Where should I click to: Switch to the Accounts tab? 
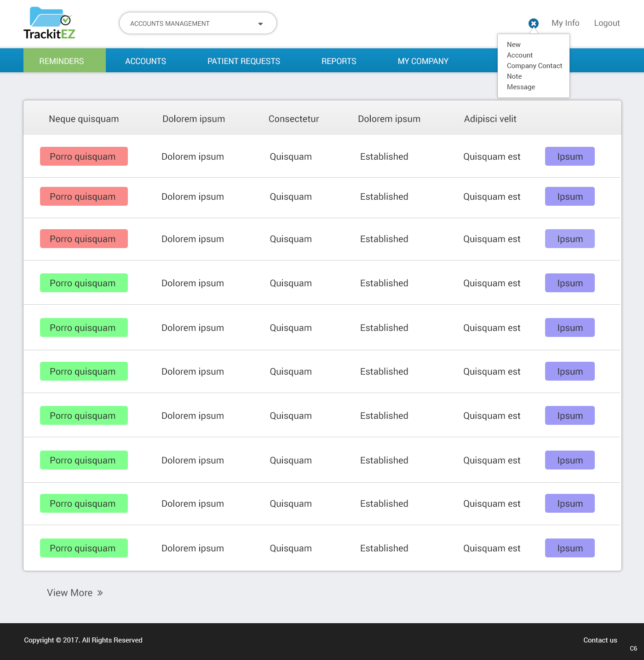145,61
